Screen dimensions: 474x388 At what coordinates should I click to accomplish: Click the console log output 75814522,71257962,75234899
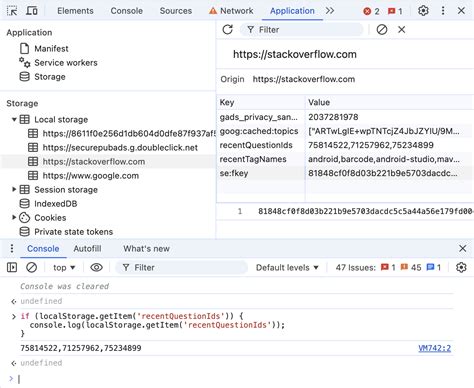click(x=81, y=348)
